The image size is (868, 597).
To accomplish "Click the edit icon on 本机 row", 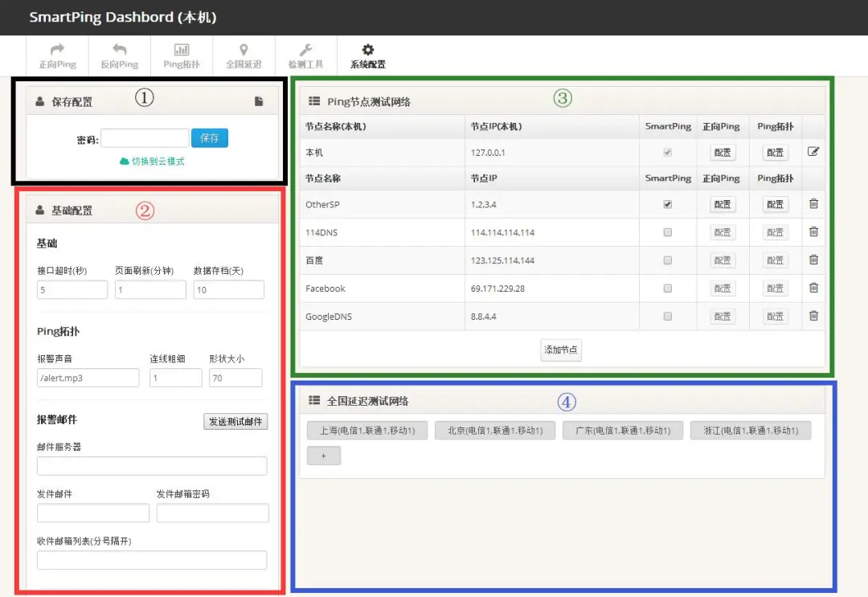I will coord(813,152).
